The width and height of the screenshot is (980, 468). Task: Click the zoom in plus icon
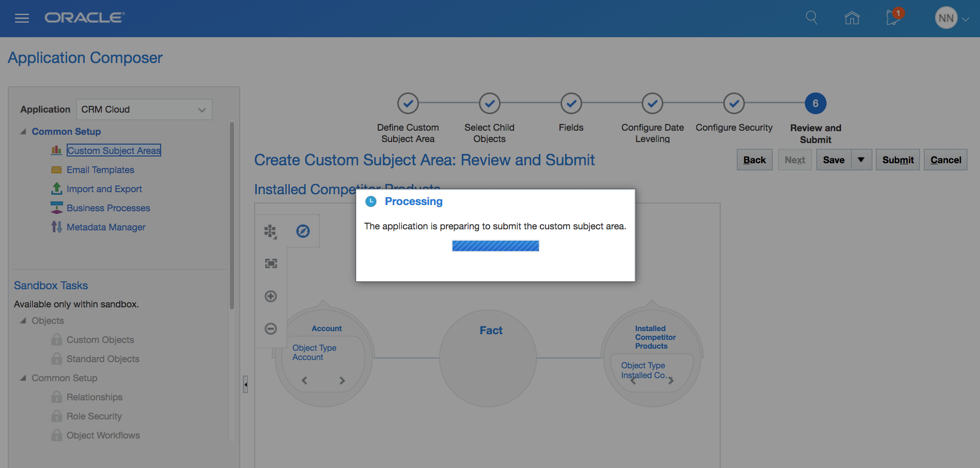(x=271, y=296)
